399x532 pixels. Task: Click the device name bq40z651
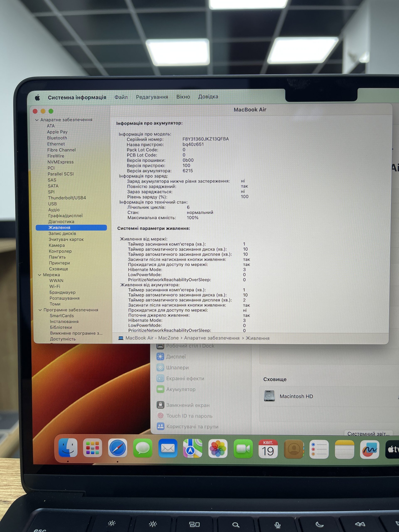[x=193, y=144]
